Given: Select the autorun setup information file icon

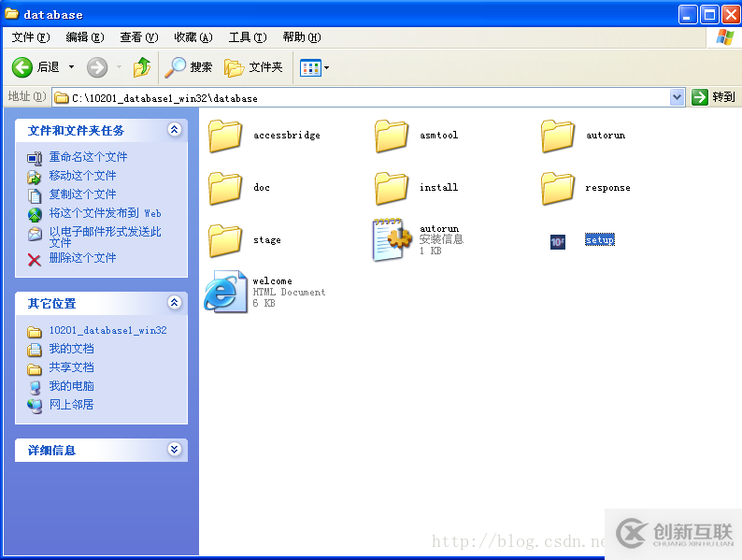Looking at the screenshot, I should point(392,240).
